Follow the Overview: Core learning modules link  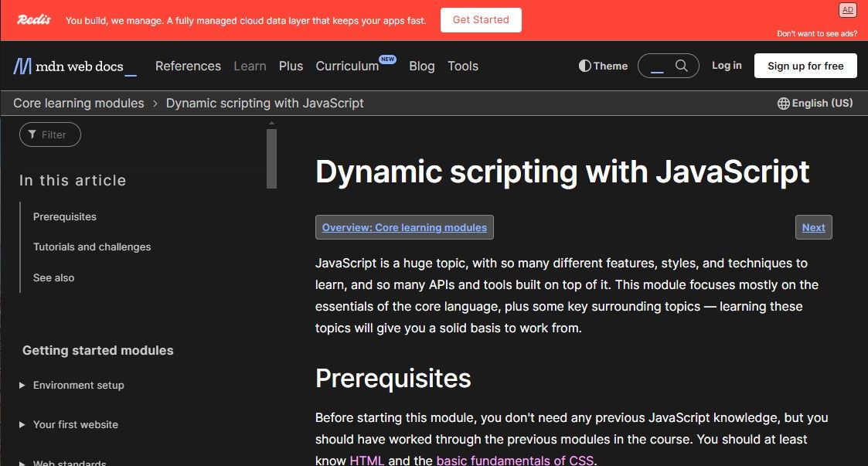tap(404, 227)
